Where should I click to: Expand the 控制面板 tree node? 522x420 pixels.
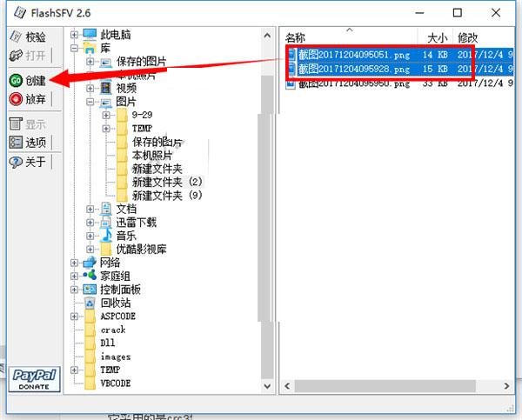[74, 290]
